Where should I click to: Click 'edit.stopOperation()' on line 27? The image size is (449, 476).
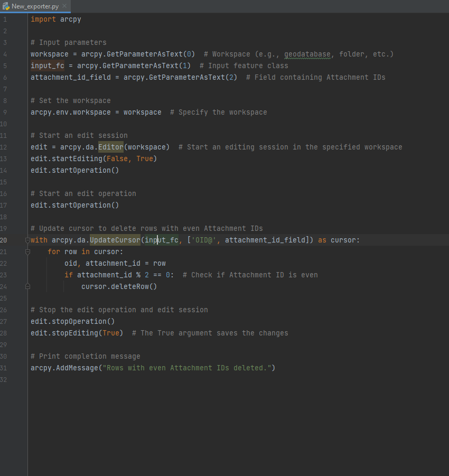coord(72,322)
